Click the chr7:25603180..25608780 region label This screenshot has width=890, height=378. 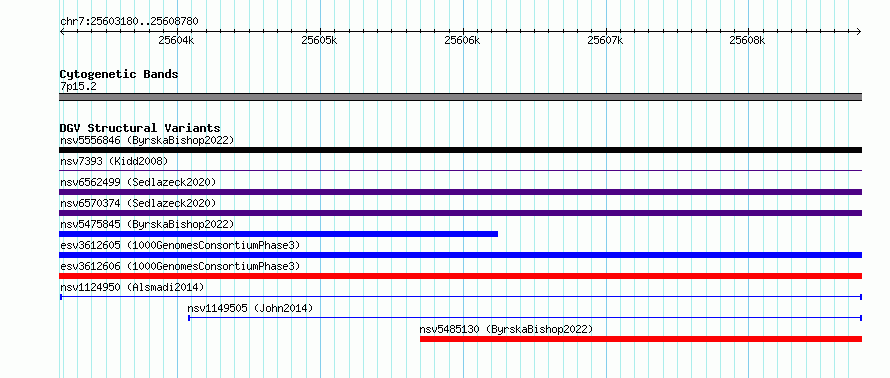129,22
